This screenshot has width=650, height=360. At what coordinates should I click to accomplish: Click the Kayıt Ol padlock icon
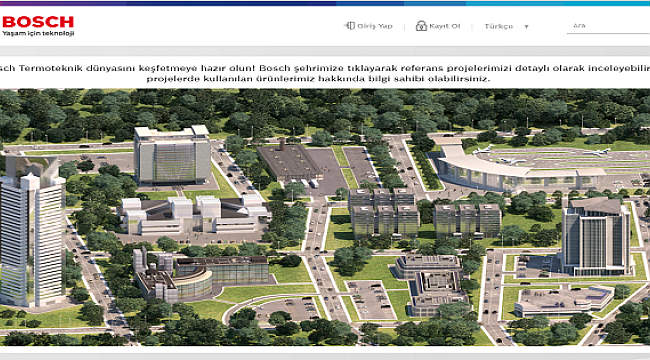[421, 26]
